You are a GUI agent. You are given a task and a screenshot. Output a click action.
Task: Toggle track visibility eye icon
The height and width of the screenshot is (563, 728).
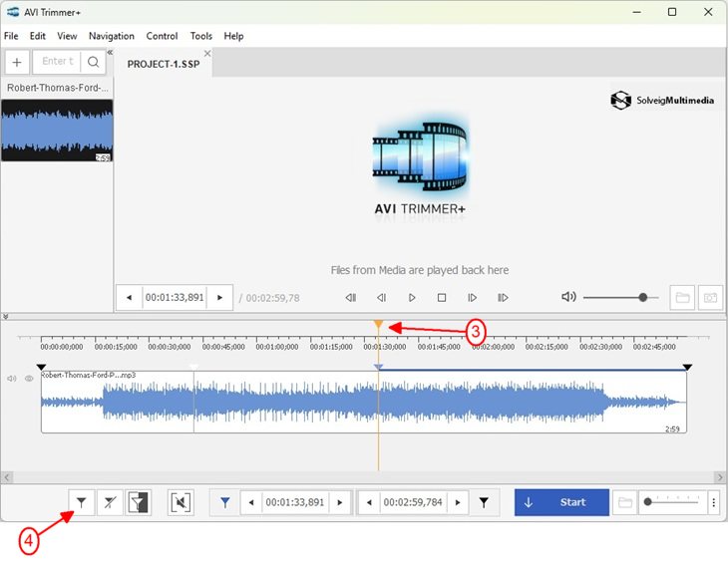click(29, 379)
